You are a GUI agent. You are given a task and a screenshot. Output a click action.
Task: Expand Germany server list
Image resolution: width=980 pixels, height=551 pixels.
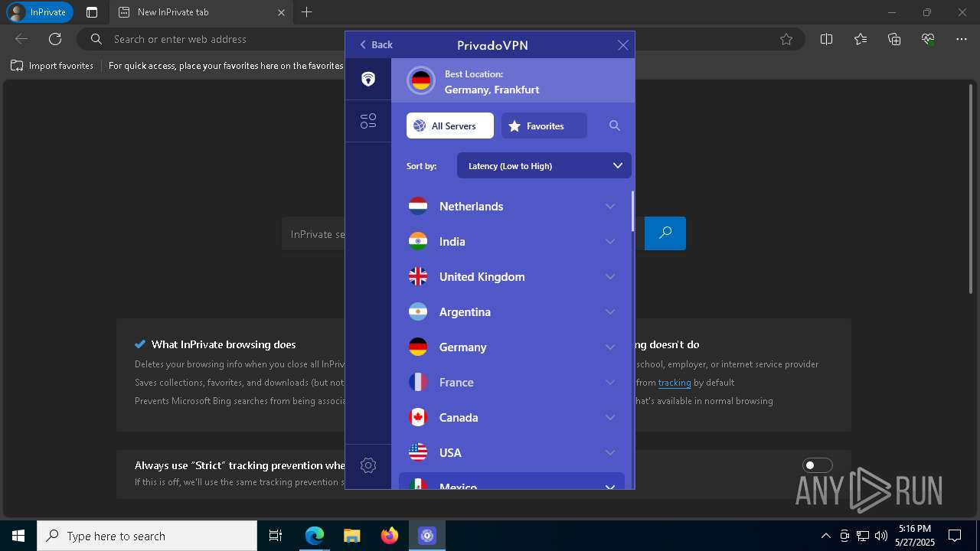click(610, 347)
